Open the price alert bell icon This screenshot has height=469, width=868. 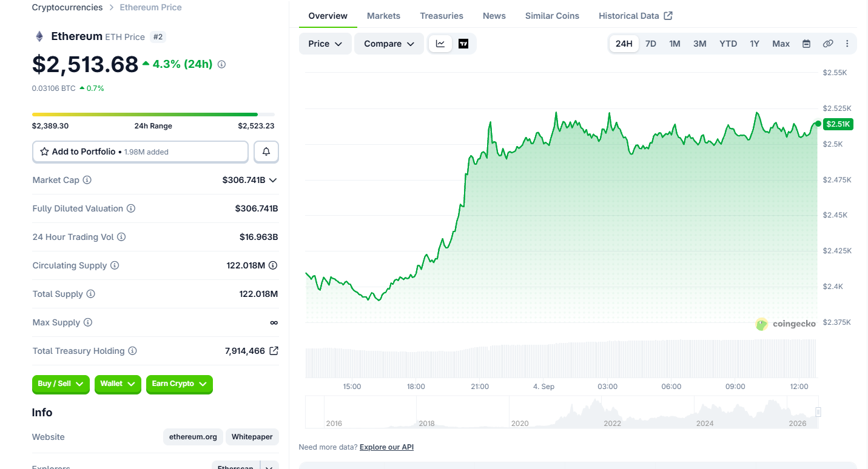(266, 151)
